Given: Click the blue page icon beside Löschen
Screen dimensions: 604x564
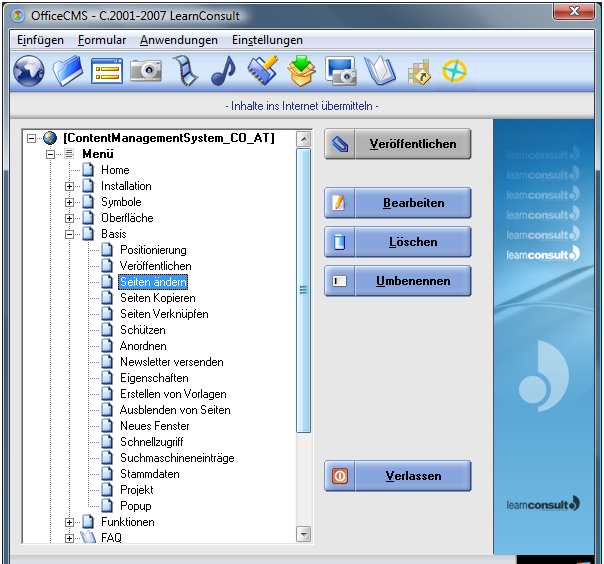Looking at the screenshot, I should pos(339,242).
